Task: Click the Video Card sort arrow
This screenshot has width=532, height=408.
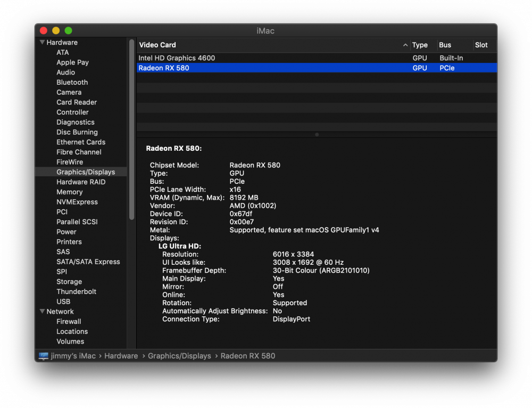Action: tap(405, 45)
